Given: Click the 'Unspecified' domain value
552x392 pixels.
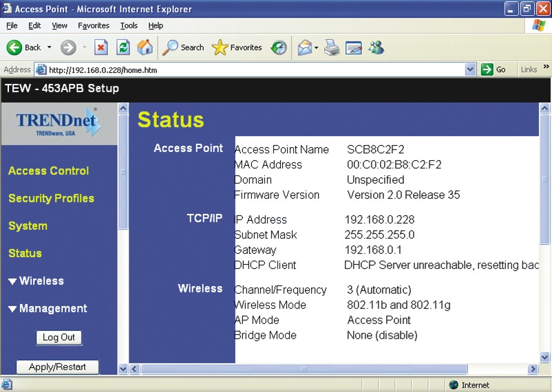Looking at the screenshot, I should pos(375,179).
